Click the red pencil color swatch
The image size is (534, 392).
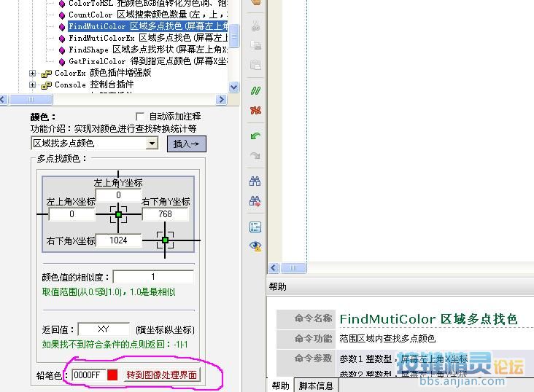point(112,375)
